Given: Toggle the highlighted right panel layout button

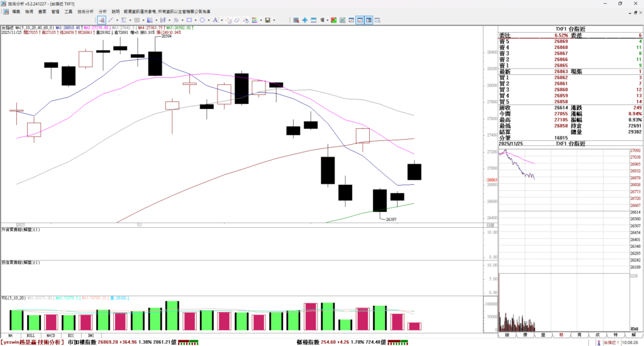Looking at the screenshot, I should [x=360, y=20].
